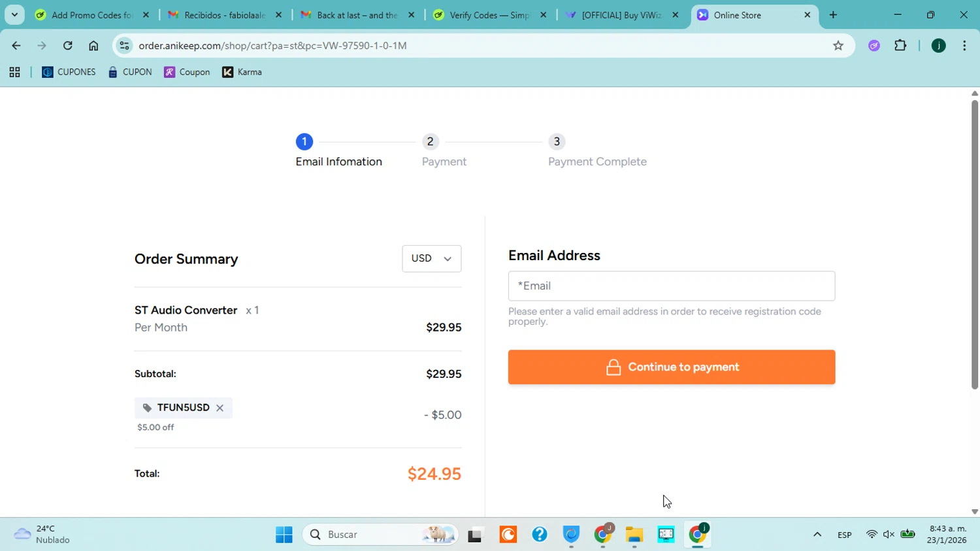
Task: Close the Add Promo Codes tab
Action: pyautogui.click(x=146, y=15)
